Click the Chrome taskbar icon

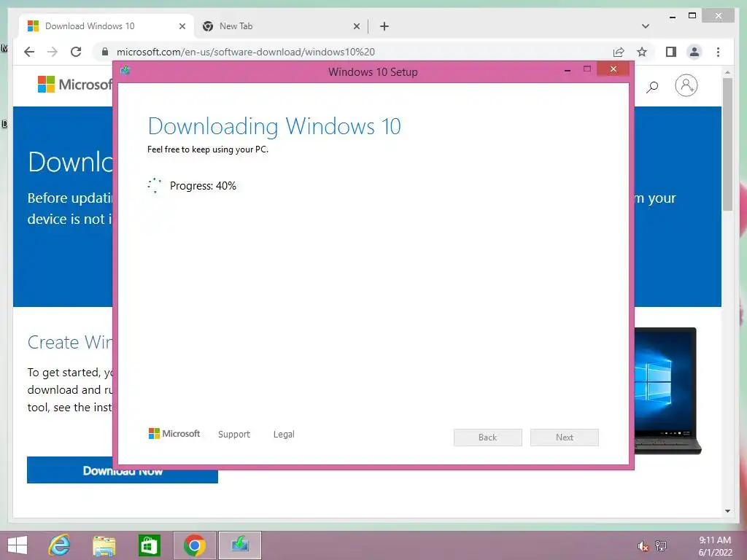click(194, 545)
